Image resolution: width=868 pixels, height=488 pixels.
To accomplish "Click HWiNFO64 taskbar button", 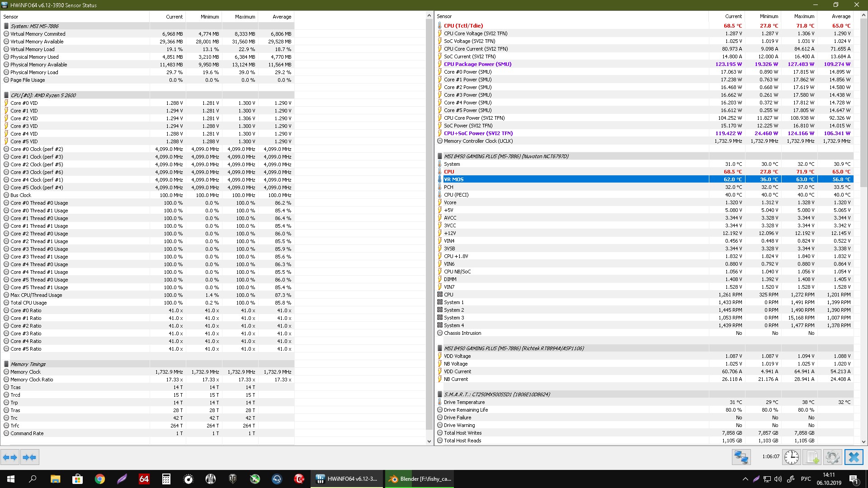I will coord(347,479).
